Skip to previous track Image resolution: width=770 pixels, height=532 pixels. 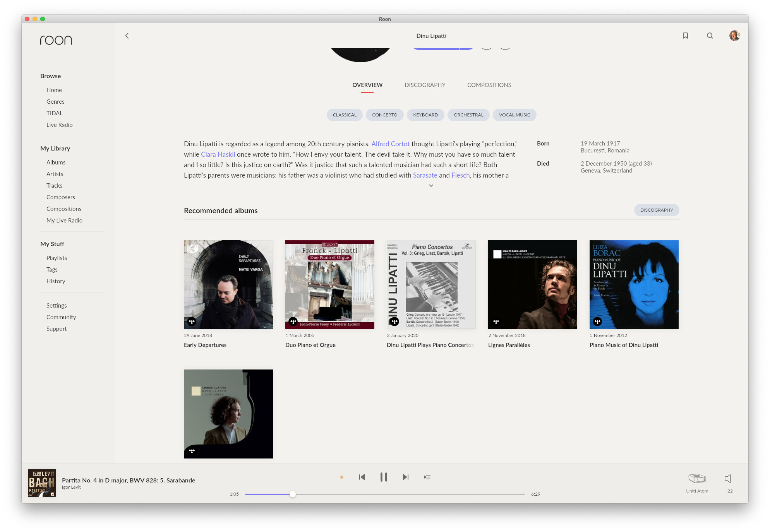[362, 477]
